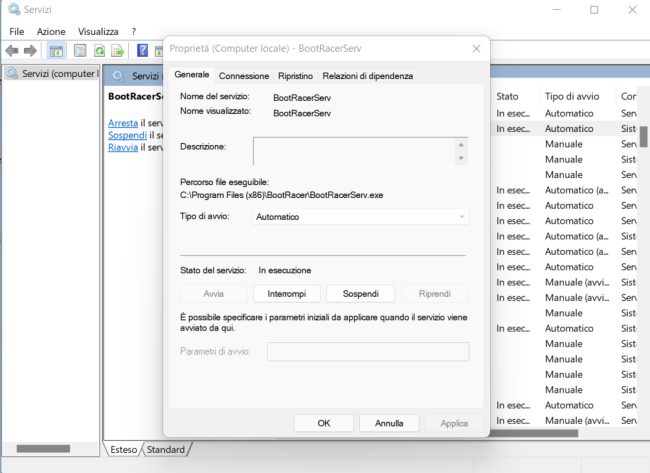The width and height of the screenshot is (650, 473).
Task: Open the Tipo di avvio dropdown
Action: 360,216
